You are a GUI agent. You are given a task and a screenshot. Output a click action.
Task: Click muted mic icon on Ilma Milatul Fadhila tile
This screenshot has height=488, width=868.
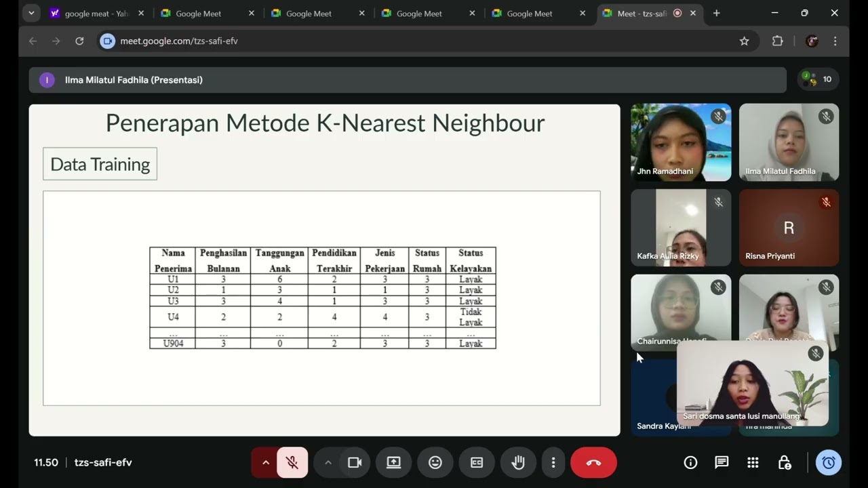pyautogui.click(x=826, y=117)
